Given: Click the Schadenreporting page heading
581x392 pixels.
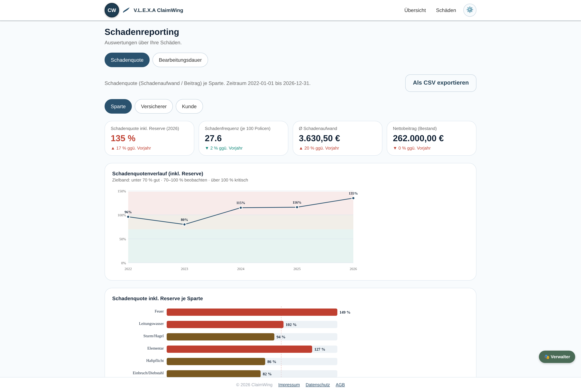Looking at the screenshot, I should (x=142, y=32).
